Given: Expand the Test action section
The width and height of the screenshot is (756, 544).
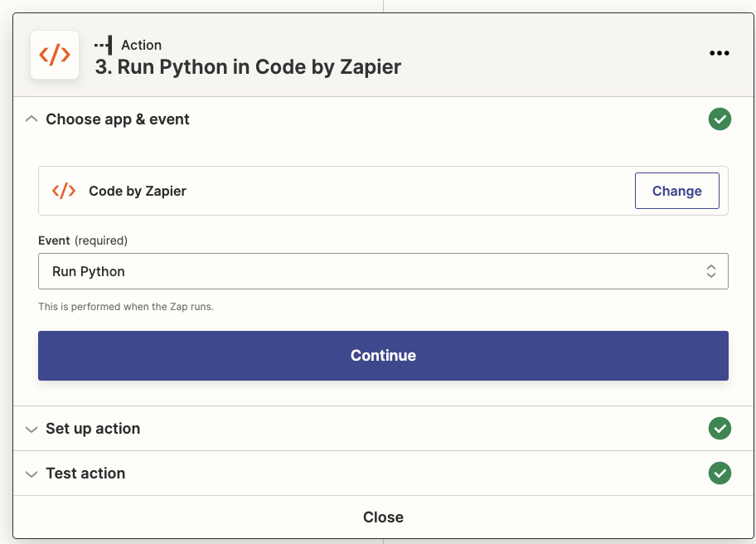Looking at the screenshot, I should click(x=31, y=474).
